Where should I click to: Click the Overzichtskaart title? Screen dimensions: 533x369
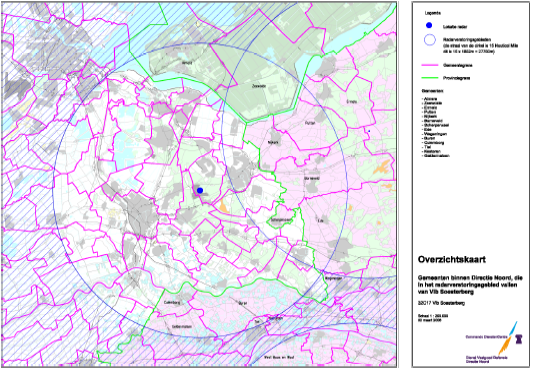[452, 260]
